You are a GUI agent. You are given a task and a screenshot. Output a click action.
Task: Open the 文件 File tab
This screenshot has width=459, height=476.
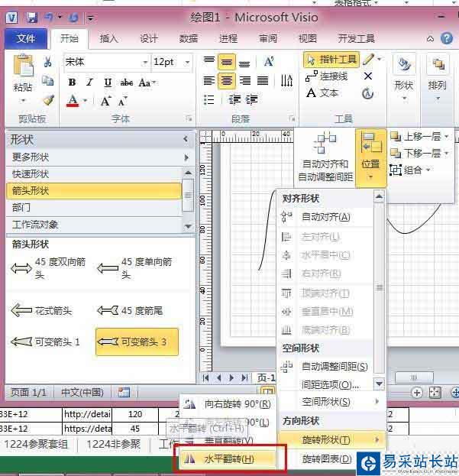click(x=26, y=38)
